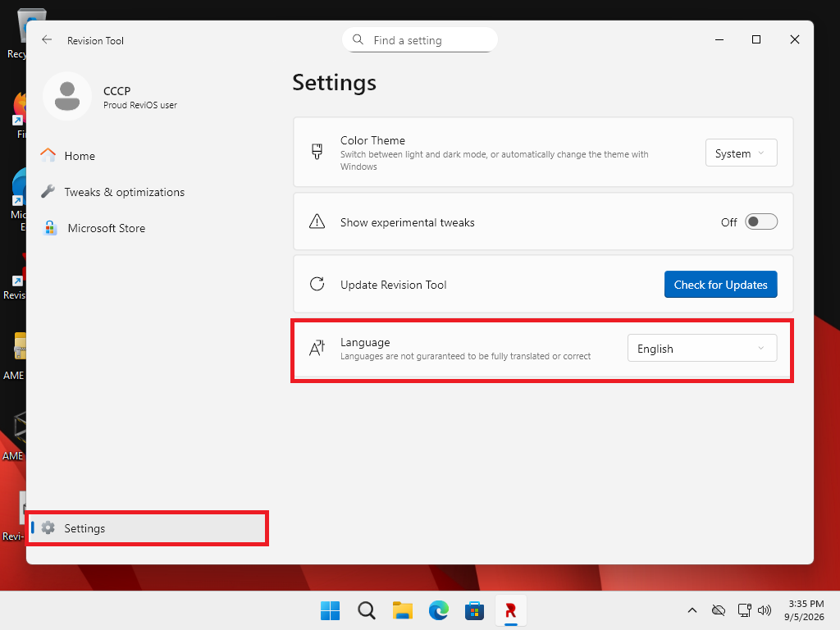This screenshot has height=630, width=840.
Task: Click the Settings gear icon in sidebar
Action: 48,527
